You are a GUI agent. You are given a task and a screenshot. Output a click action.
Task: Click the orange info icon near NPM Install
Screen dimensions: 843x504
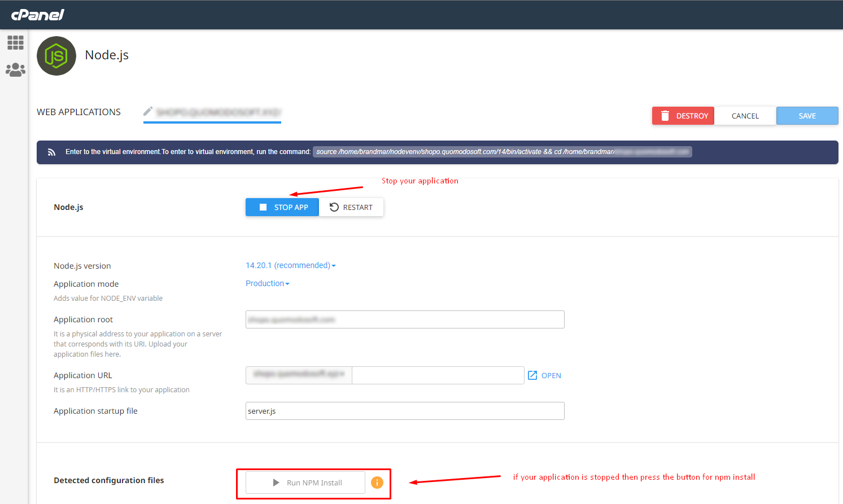(377, 483)
